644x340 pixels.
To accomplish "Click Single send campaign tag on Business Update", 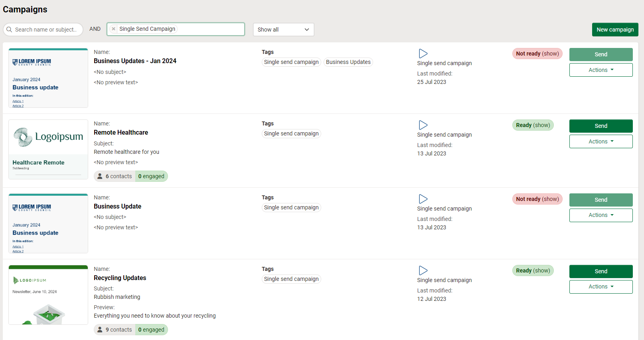I will [x=291, y=207].
